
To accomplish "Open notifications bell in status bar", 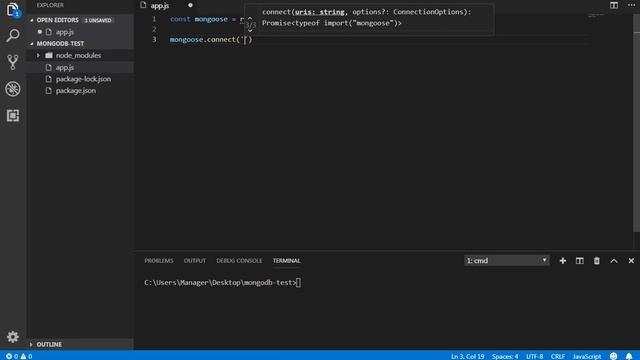I will (629, 356).
